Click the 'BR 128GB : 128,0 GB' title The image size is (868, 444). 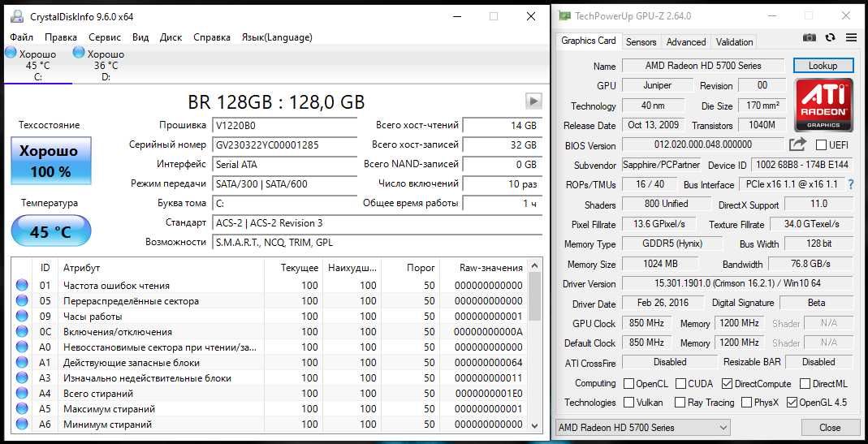[276, 101]
